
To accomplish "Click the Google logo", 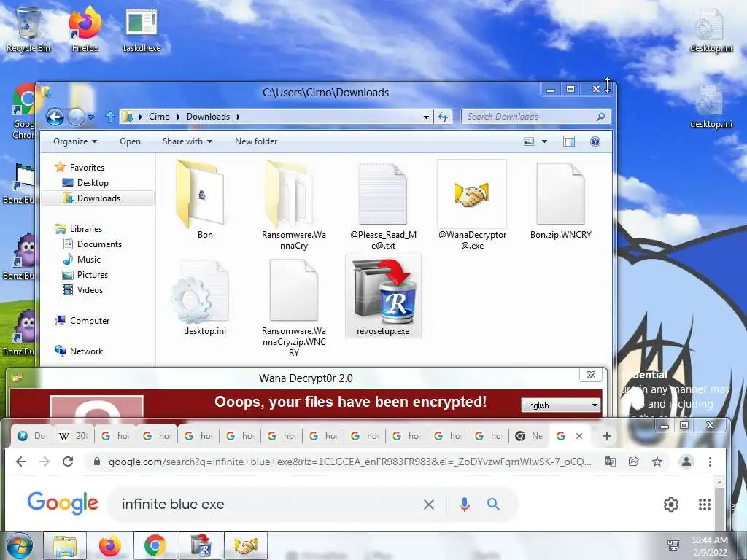I will click(63, 503).
